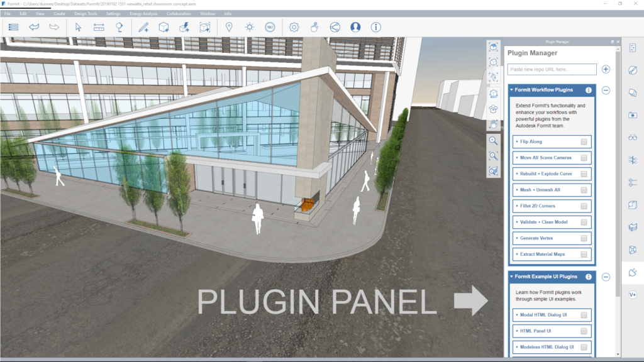Check the Validate + Clean Model plugin

click(x=584, y=222)
